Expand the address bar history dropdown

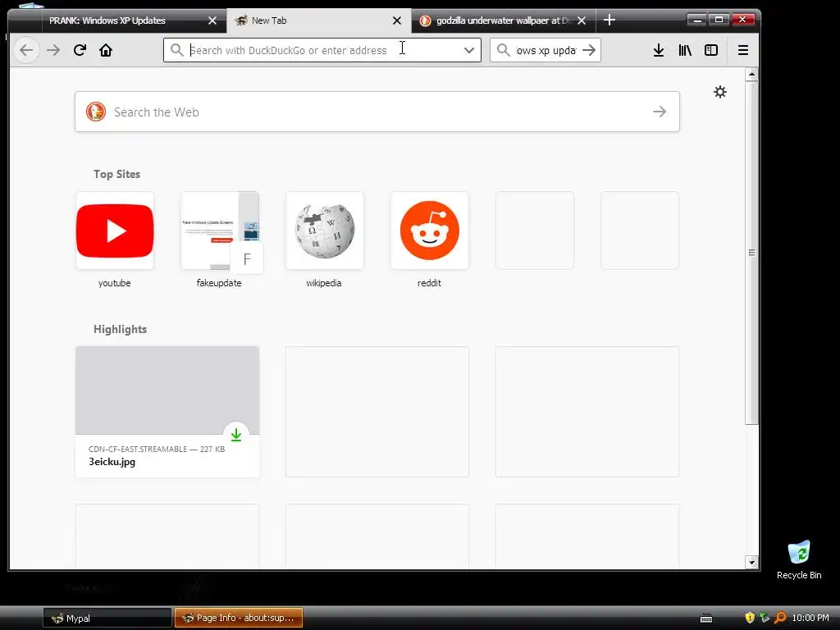(x=468, y=50)
